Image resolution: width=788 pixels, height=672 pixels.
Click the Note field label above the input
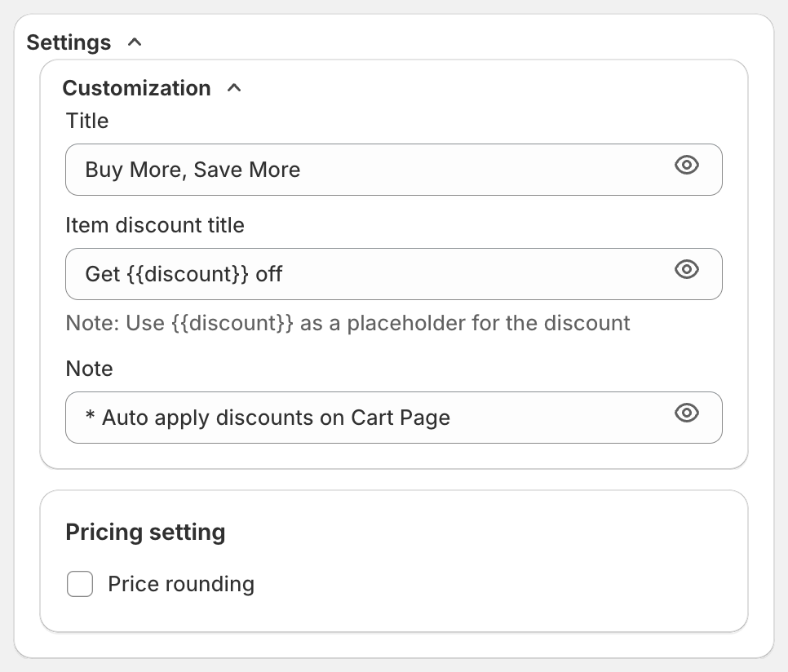point(89,369)
